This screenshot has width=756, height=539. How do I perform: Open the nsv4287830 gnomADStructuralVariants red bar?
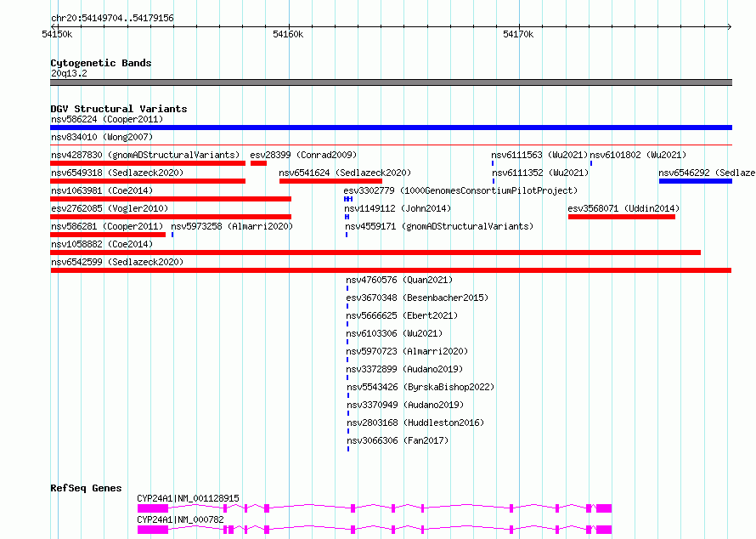(x=148, y=163)
